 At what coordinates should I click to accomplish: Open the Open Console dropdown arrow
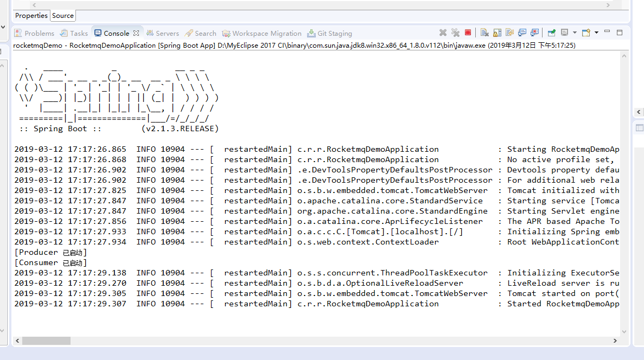pyautogui.click(x=596, y=33)
